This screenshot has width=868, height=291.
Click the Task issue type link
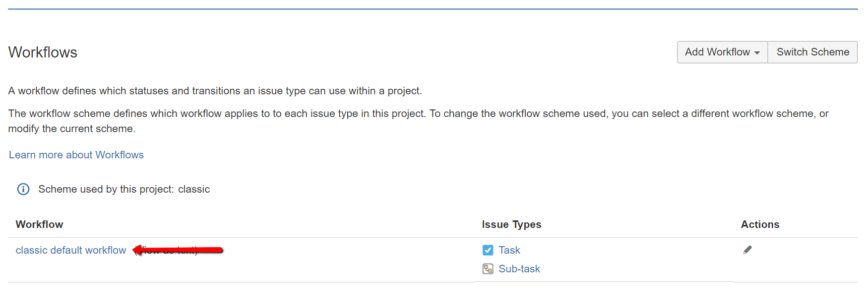[509, 250]
